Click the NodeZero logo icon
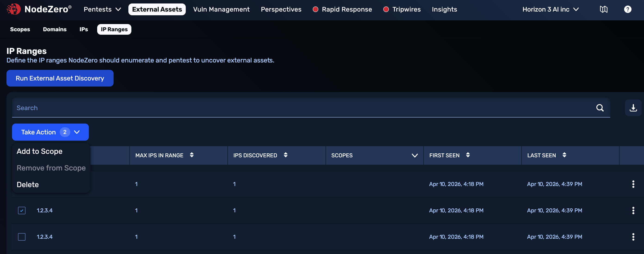The height and width of the screenshot is (254, 644). [13, 9]
